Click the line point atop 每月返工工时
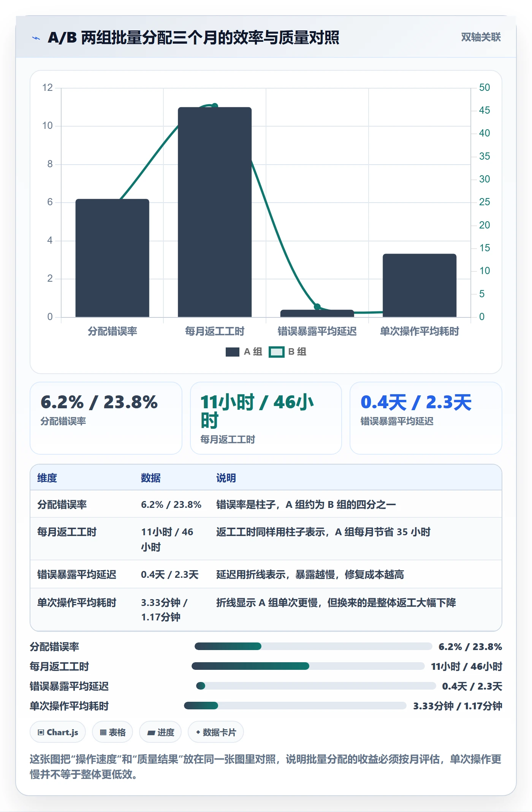 (x=215, y=106)
